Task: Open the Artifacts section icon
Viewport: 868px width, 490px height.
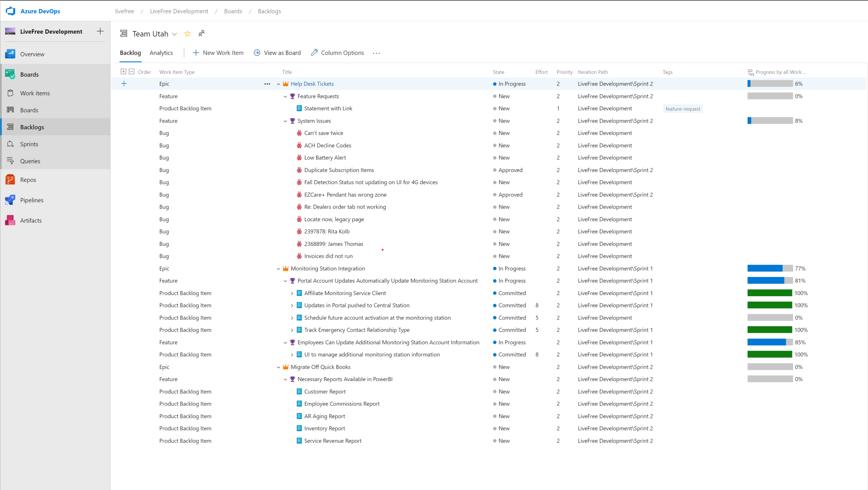Action: (x=10, y=220)
